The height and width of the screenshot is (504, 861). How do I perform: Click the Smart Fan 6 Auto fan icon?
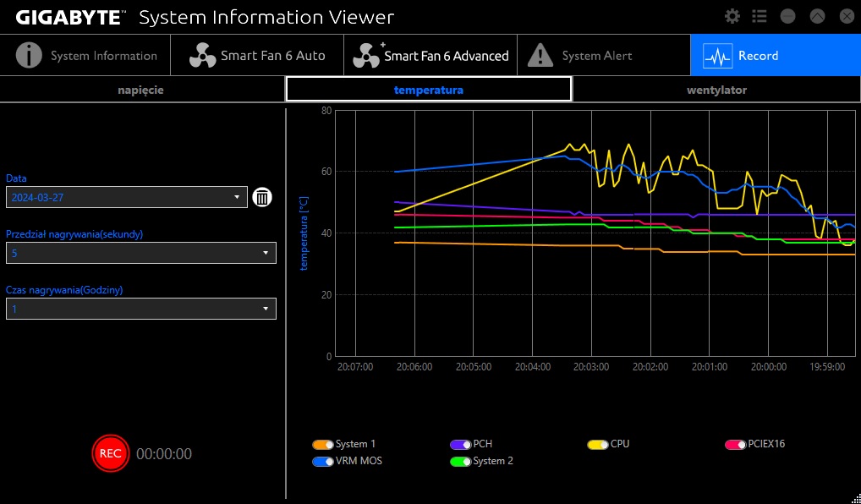coord(203,56)
